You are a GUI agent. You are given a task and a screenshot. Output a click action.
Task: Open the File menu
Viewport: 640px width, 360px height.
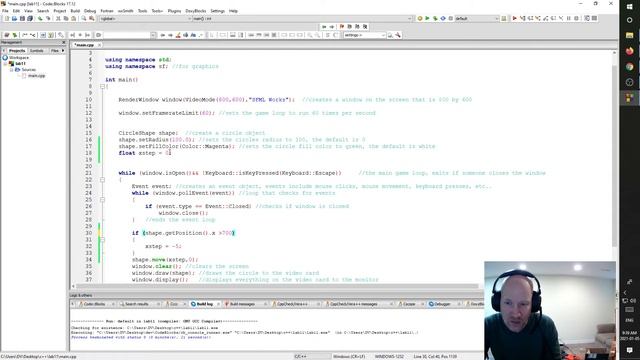click(5, 11)
